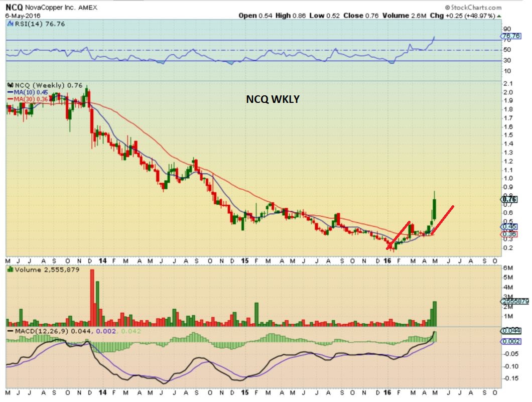Click the 0.002 MACD signal tag on right axis
The image size is (532, 402).
click(x=510, y=341)
